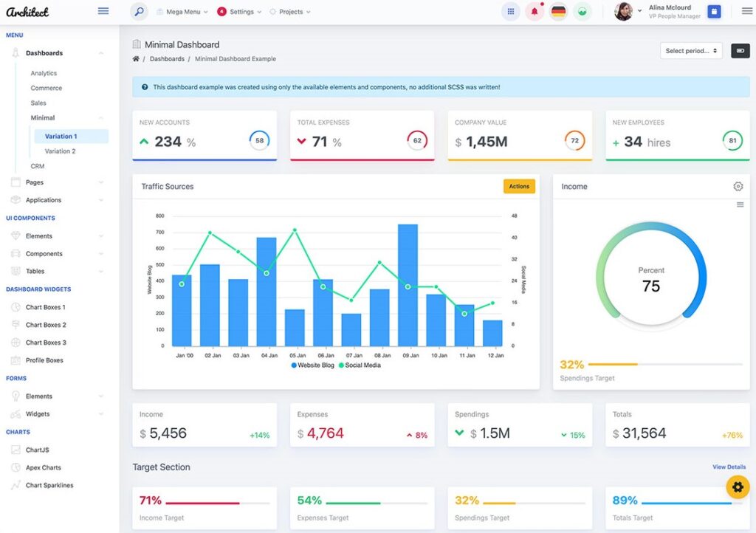Click the Income card gear icon

738,187
